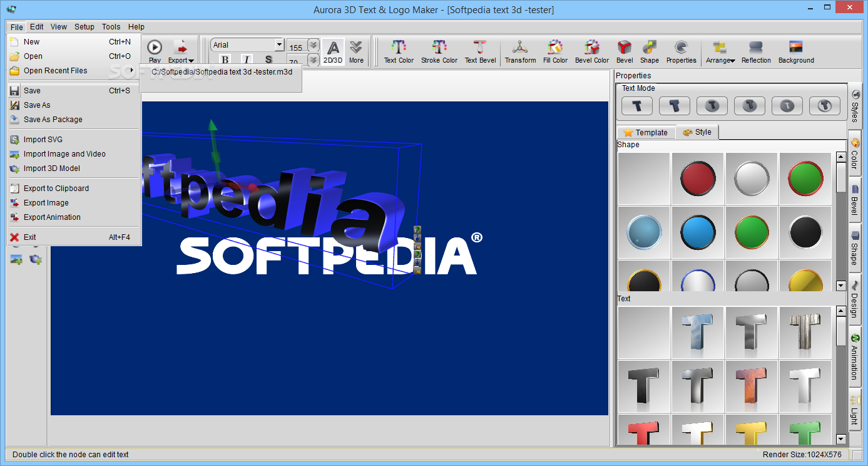Choose New from the File menu
The height and width of the screenshot is (466, 868).
point(74,42)
